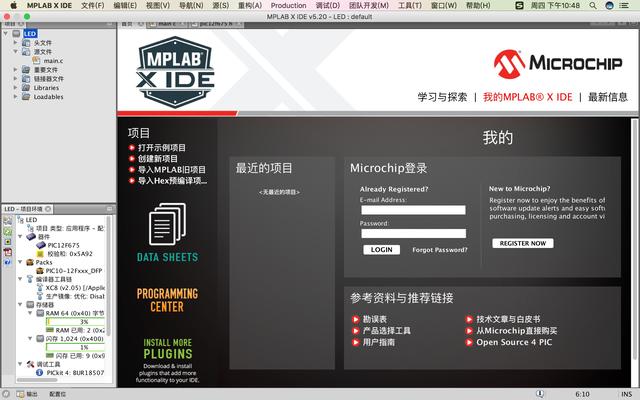Screen dimensions: 640x400
Task: Click the blue help dashboard side icon
Action: click(8, 262)
